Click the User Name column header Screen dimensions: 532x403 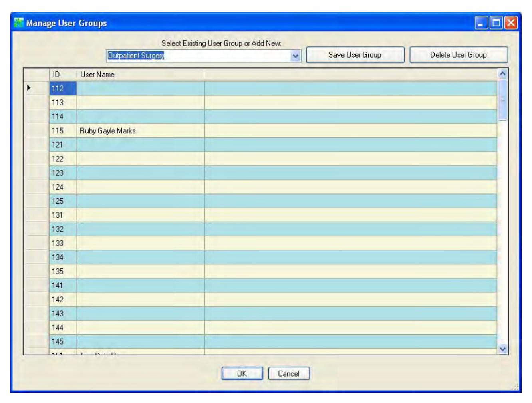pos(141,75)
